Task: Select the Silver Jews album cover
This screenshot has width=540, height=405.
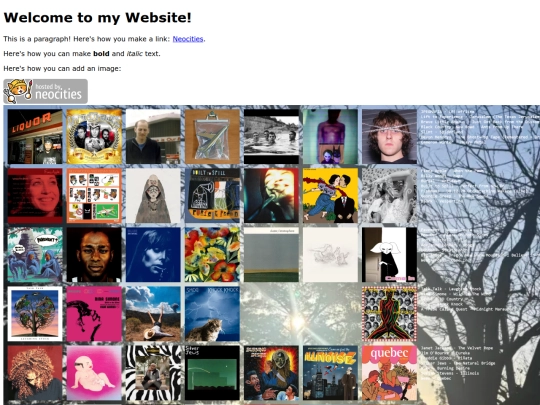Action: [212, 373]
